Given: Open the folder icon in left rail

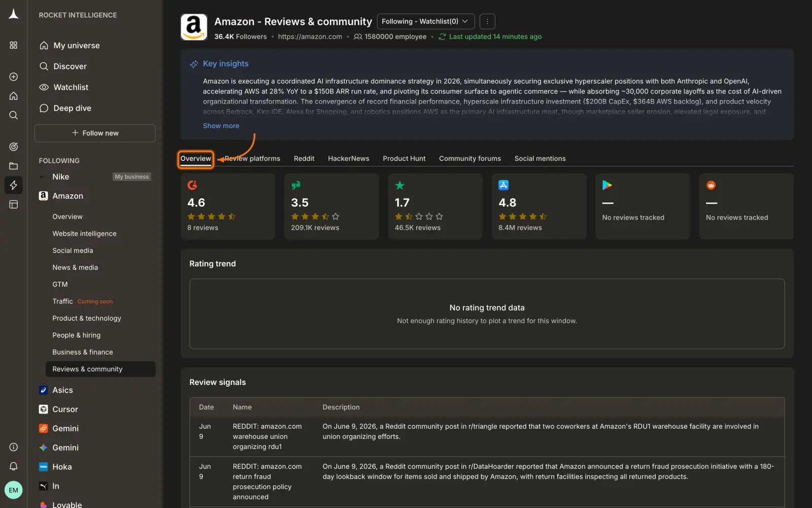Looking at the screenshot, I should point(14,166).
